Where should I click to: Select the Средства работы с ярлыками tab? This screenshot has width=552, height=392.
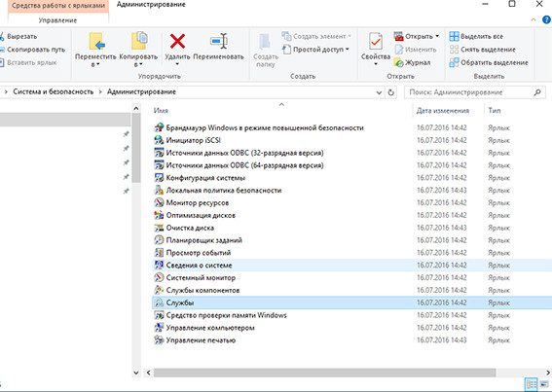pyautogui.click(x=58, y=6)
